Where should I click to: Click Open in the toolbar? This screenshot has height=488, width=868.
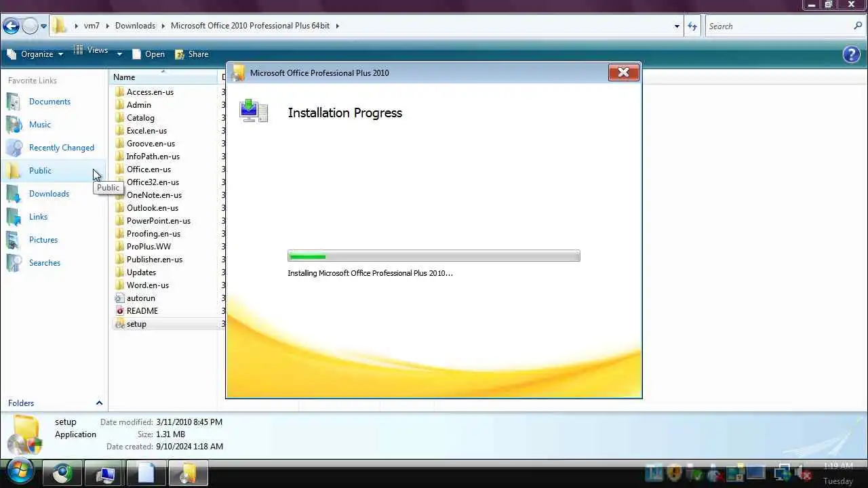point(148,54)
